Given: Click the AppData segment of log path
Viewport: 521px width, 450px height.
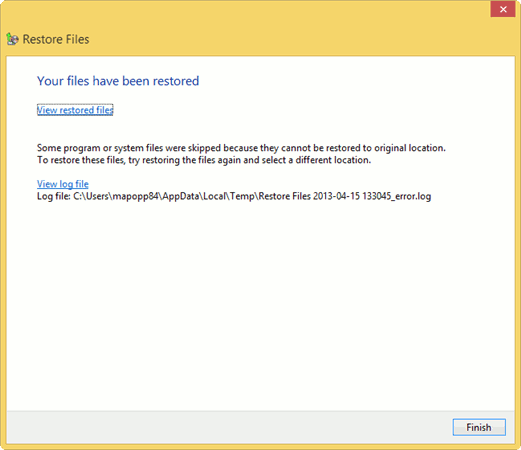Looking at the screenshot, I should 181,196.
